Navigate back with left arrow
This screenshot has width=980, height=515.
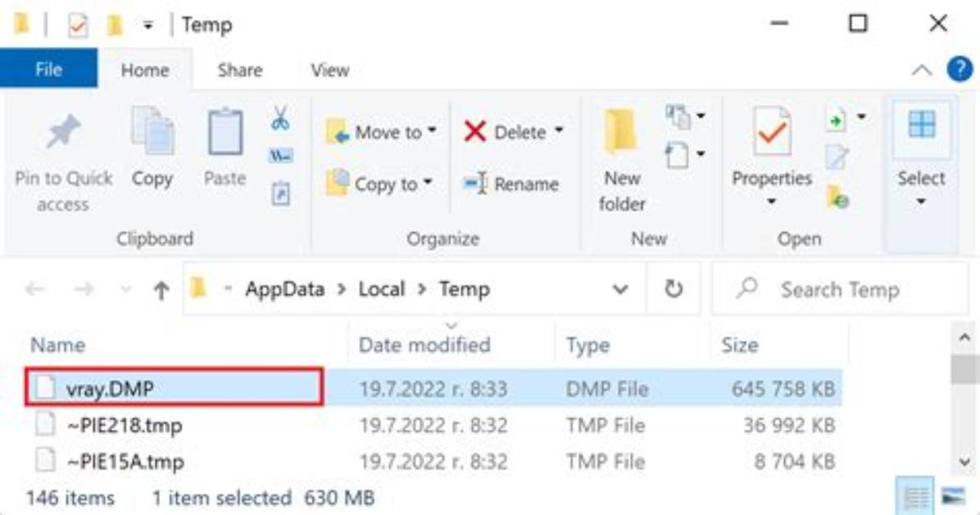[x=35, y=289]
